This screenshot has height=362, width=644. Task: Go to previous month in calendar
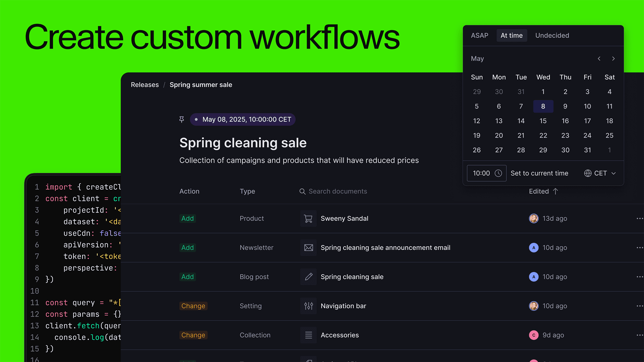point(599,59)
